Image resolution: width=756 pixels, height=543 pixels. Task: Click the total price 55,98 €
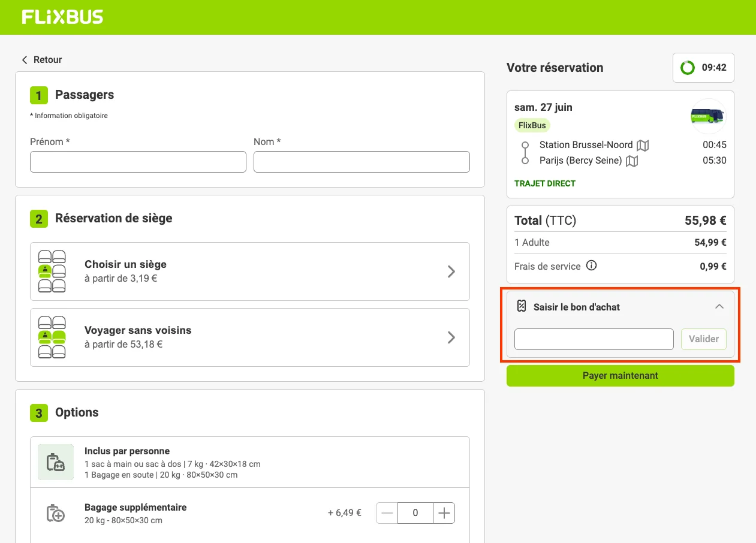tap(706, 221)
